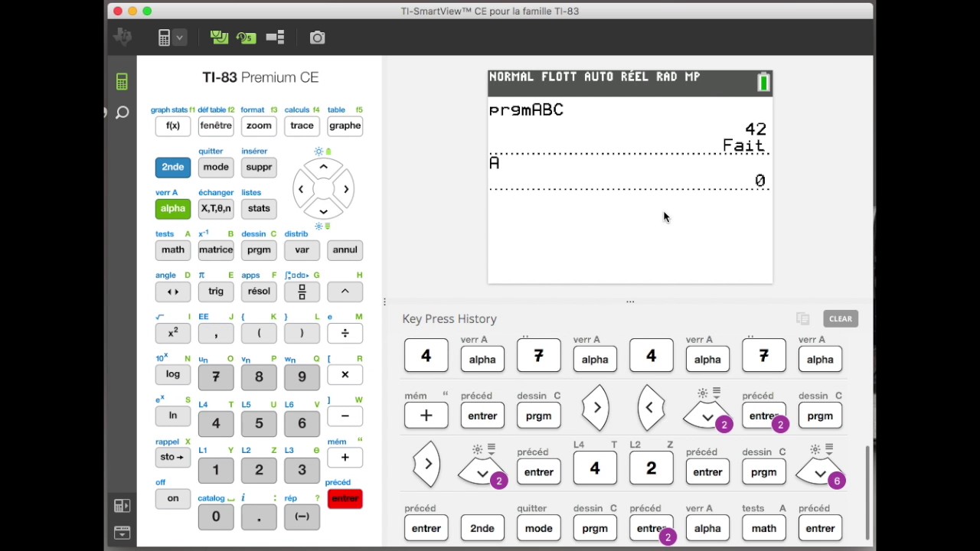Click the division calculator key
The height and width of the screenshot is (551, 980).
point(345,333)
